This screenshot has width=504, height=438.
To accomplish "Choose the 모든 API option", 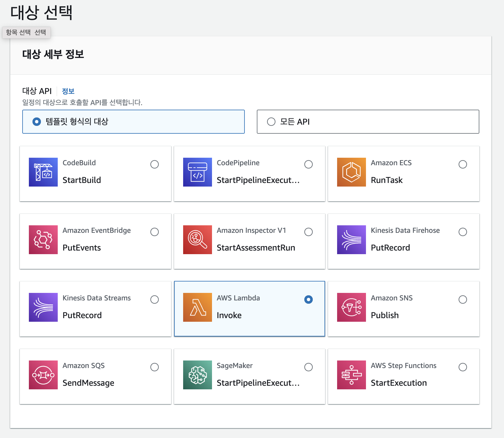I will click(x=368, y=122).
